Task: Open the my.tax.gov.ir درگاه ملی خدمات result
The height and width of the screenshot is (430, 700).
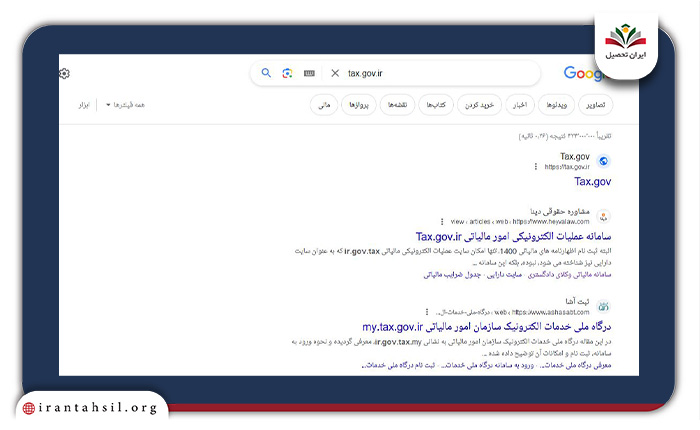Action: [x=487, y=327]
